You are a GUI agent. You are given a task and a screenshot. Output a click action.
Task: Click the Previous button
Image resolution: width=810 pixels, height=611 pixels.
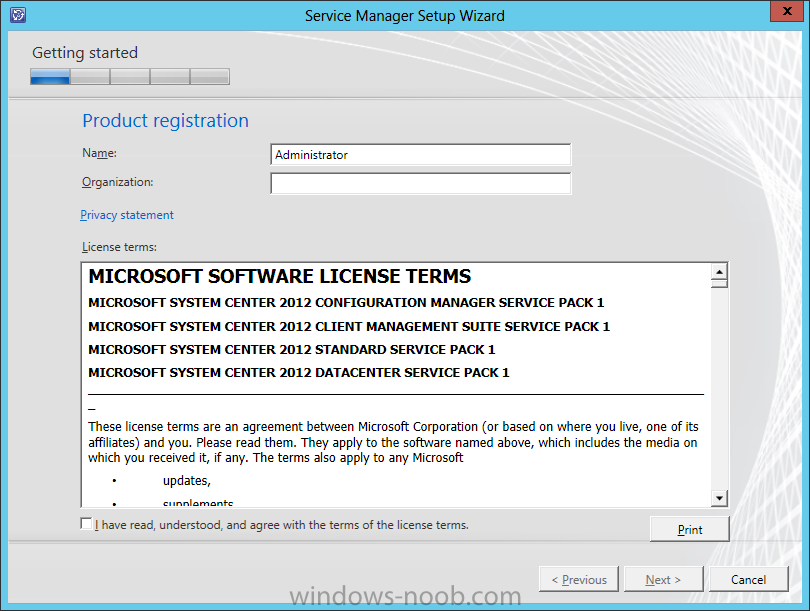pos(579,579)
